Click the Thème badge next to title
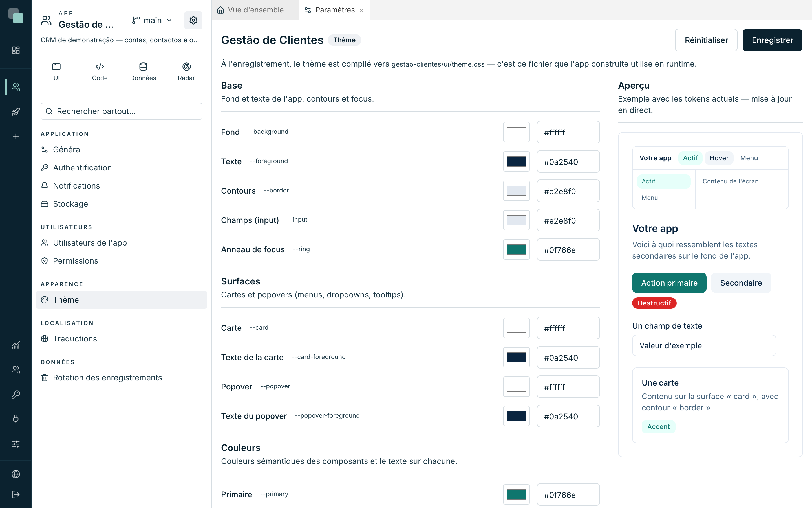 344,40
